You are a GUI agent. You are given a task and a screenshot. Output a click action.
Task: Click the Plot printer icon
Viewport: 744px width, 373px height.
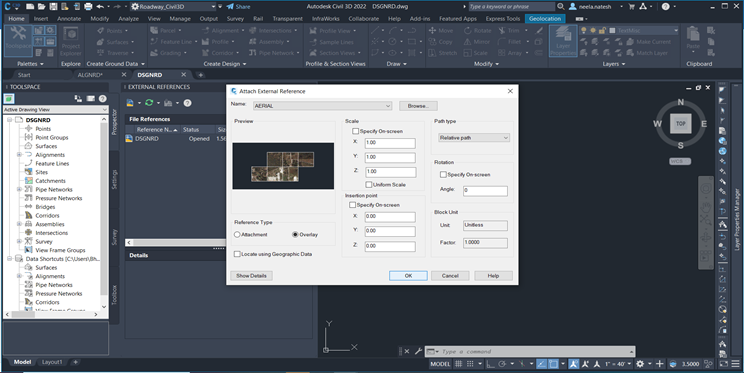(x=88, y=7)
